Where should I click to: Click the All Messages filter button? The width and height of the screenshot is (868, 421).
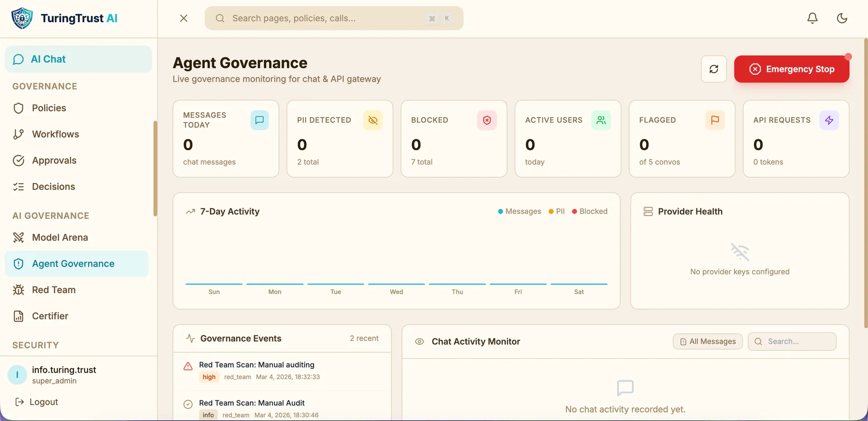[708, 342]
